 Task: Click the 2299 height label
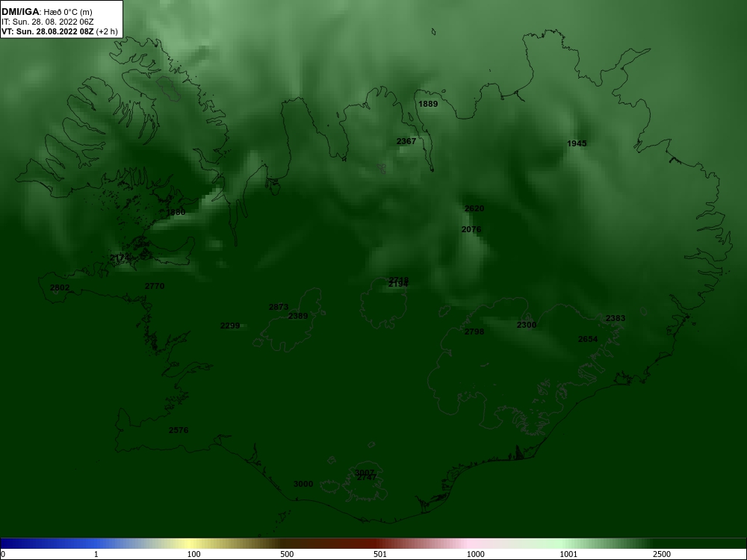pyautogui.click(x=230, y=326)
